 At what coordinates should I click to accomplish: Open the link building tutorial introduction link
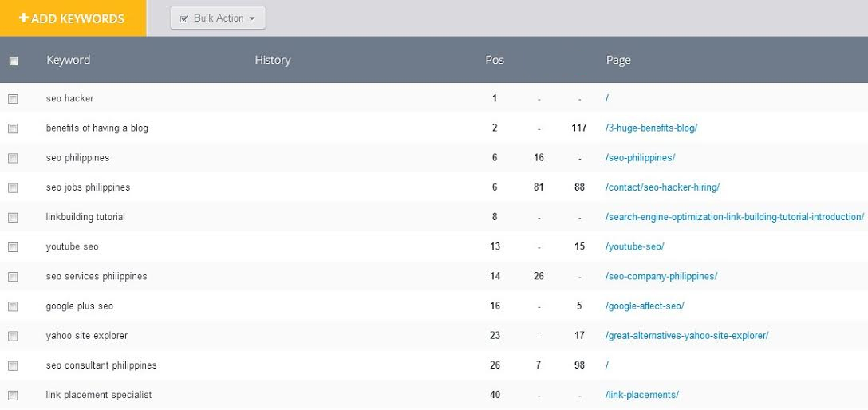coord(734,217)
